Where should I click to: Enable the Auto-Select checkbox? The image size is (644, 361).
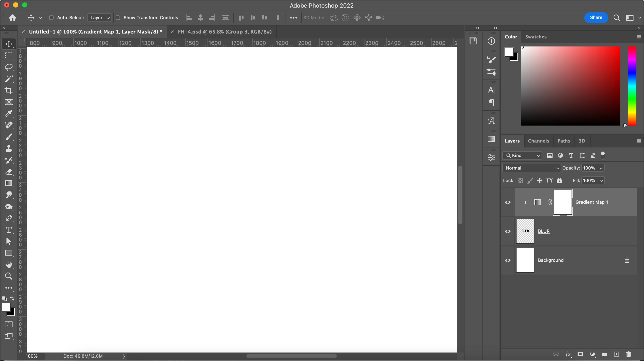pyautogui.click(x=51, y=18)
